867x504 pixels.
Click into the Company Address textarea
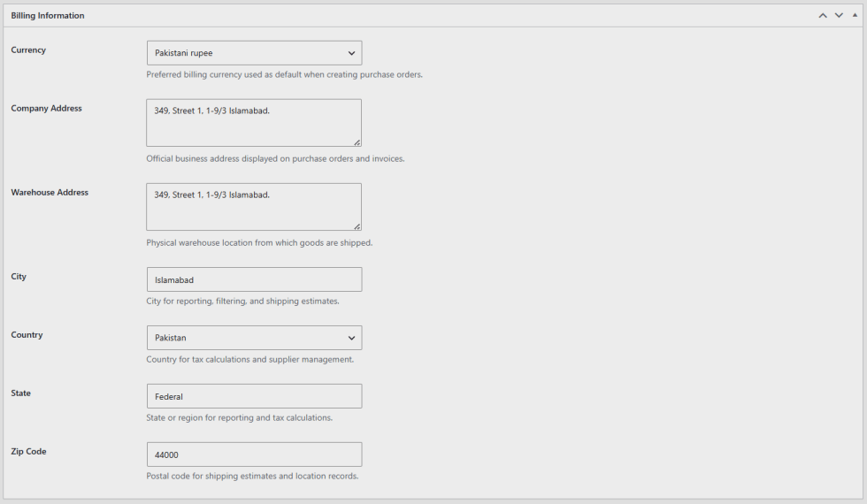click(254, 123)
